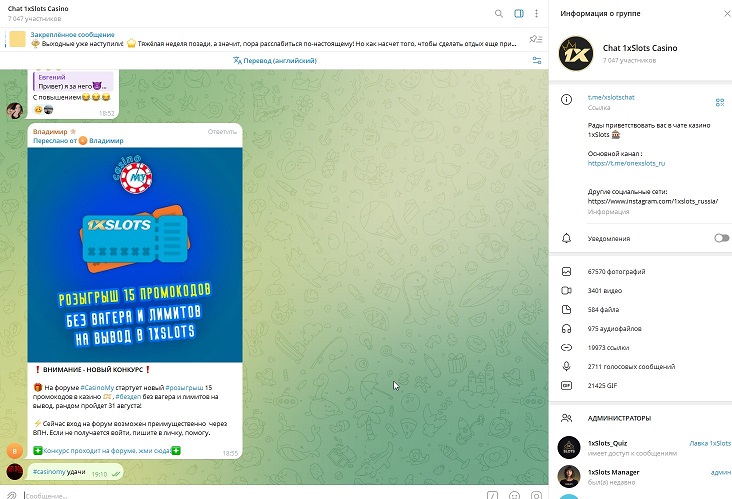Open the 1XSLOTS promo giveaway image
732x499 pixels.
tap(135, 255)
